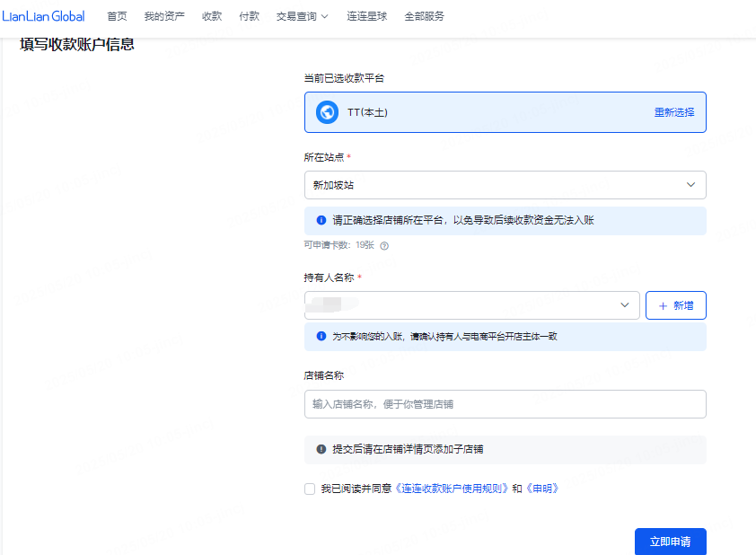Open 连连星球 from the navigation bar
Screen dimensions: 756x555
point(366,16)
